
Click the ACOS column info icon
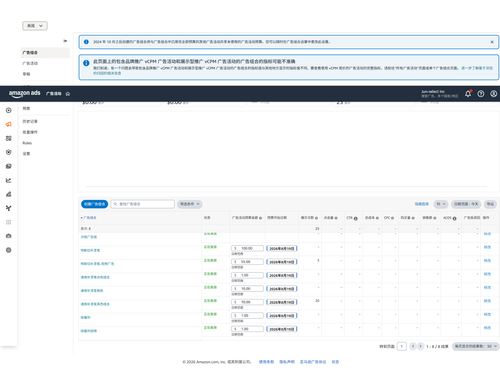(454, 219)
